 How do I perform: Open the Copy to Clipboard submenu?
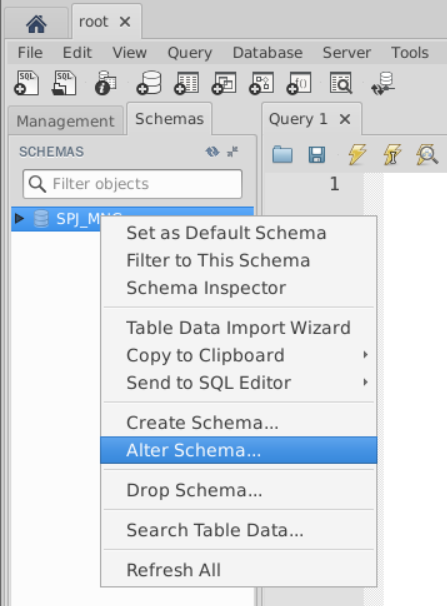(238, 355)
